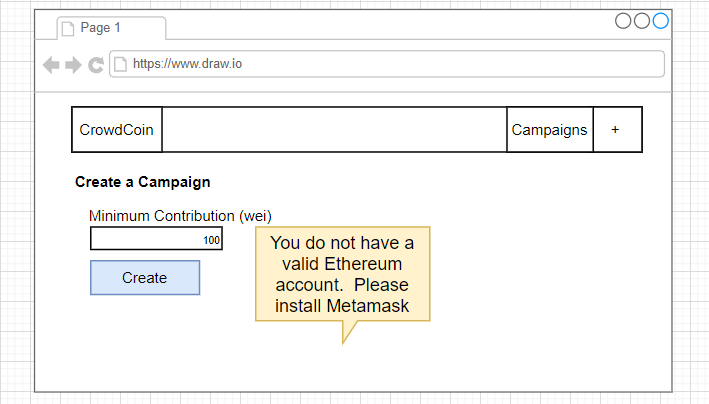Viewport: 709px width, 404px height.
Task: Click the empty middle navigation bar area
Action: tap(335, 130)
